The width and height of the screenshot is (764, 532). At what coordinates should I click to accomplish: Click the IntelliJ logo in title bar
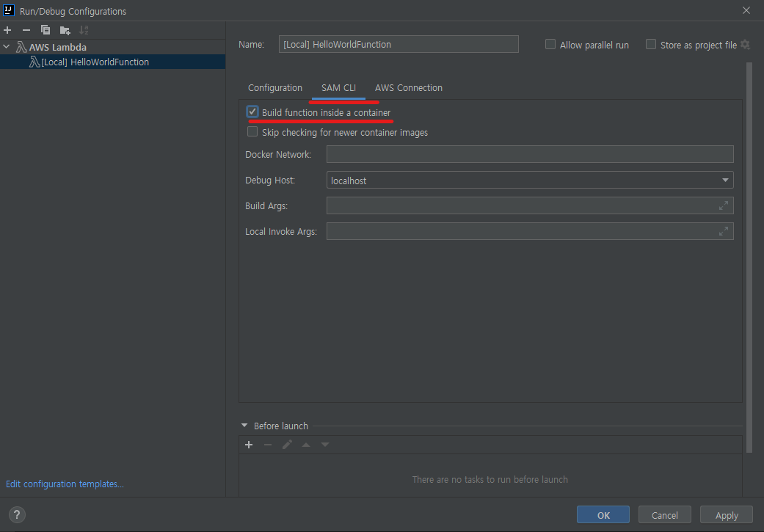point(8,10)
